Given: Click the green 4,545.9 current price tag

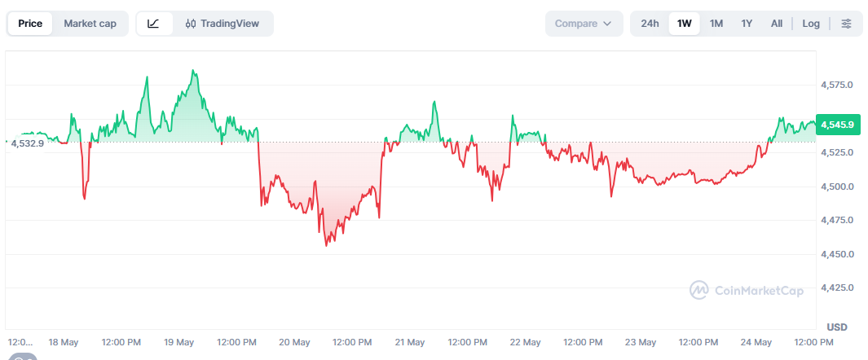Looking at the screenshot, I should pos(838,125).
